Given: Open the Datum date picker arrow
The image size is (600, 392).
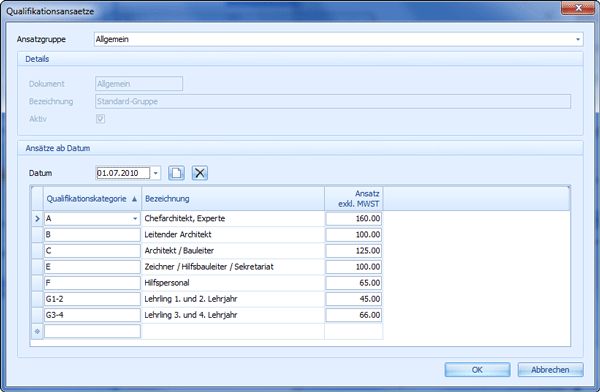Looking at the screenshot, I should point(155,173).
